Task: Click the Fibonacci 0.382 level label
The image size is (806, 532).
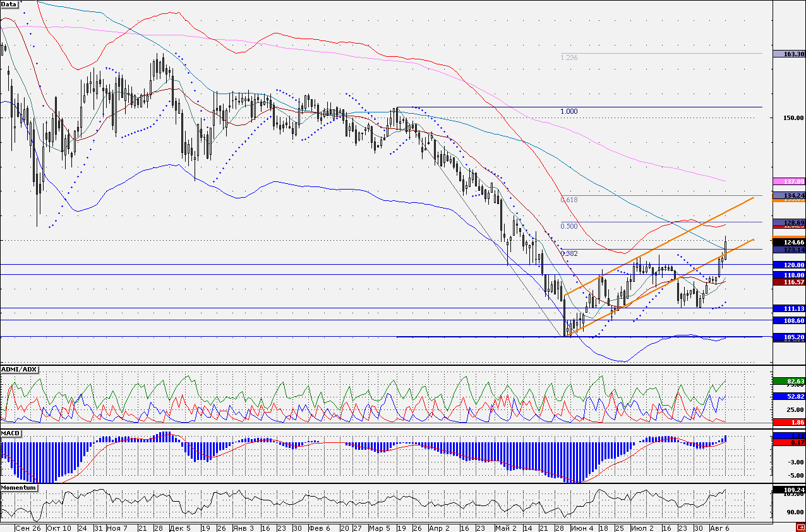Action: point(569,253)
